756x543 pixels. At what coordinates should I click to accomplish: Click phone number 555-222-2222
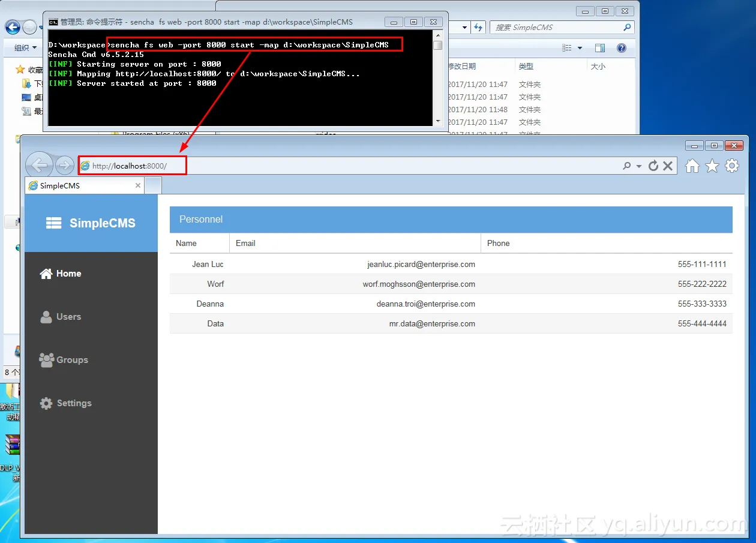[702, 284]
